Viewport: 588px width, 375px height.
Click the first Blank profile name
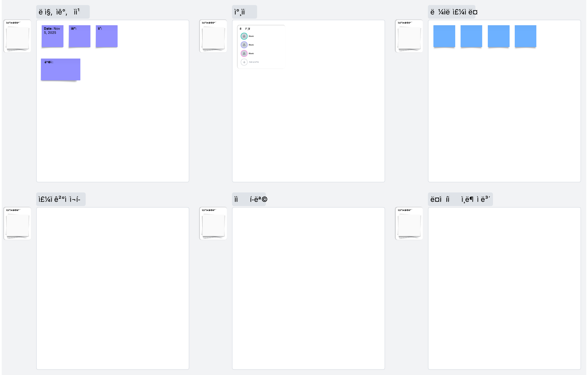[251, 36]
